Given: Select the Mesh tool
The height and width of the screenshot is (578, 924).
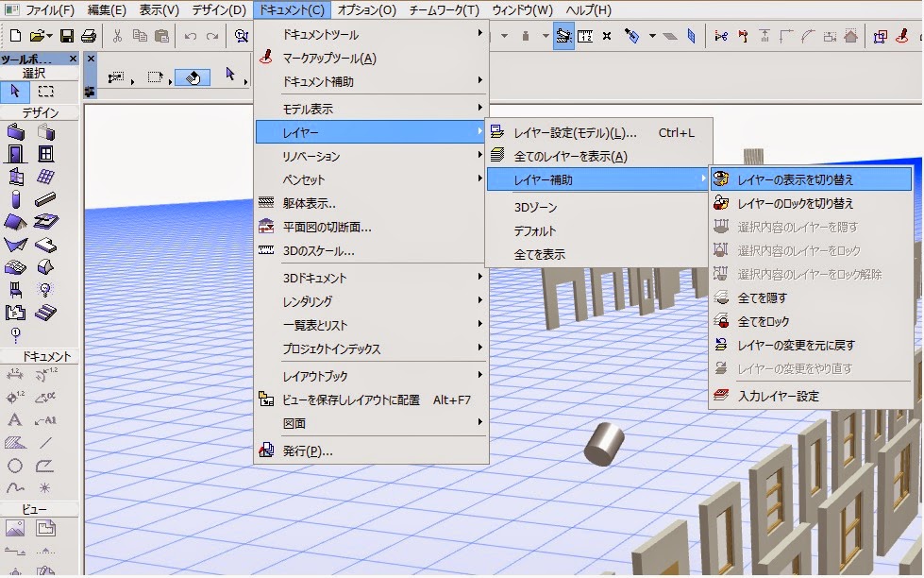Looking at the screenshot, I should click(x=15, y=267).
